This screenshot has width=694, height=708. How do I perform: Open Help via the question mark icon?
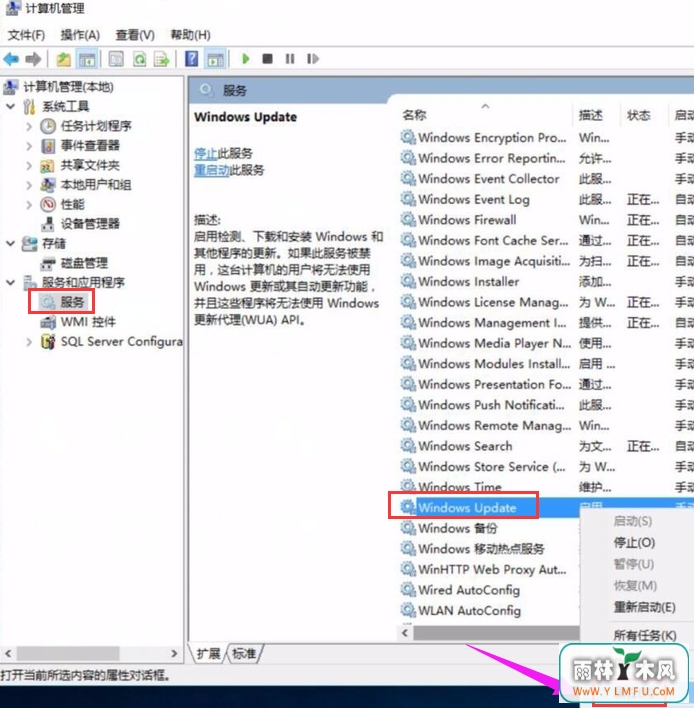coord(191,59)
